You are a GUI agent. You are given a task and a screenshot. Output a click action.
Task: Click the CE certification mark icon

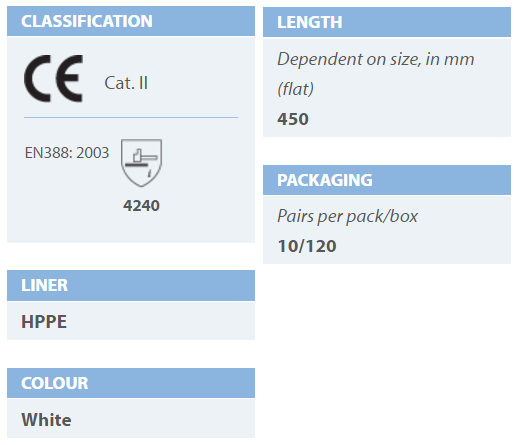tap(53, 79)
